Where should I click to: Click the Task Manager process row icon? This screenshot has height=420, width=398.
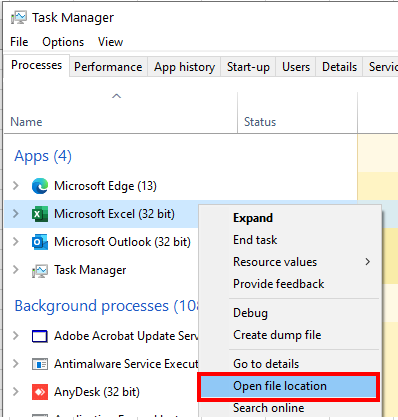pos(40,271)
